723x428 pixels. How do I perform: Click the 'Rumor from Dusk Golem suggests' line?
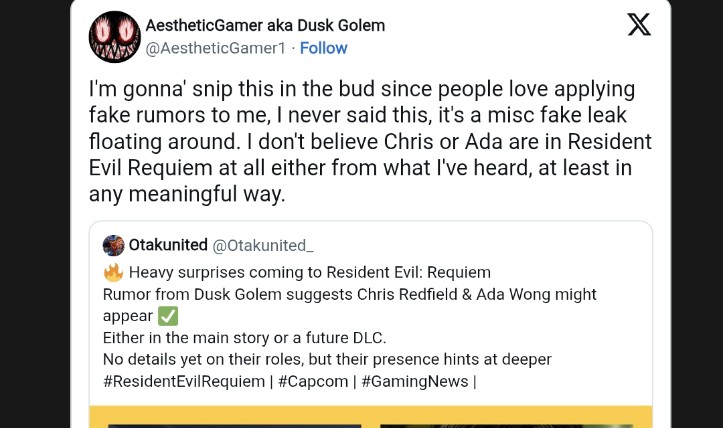tap(349, 294)
